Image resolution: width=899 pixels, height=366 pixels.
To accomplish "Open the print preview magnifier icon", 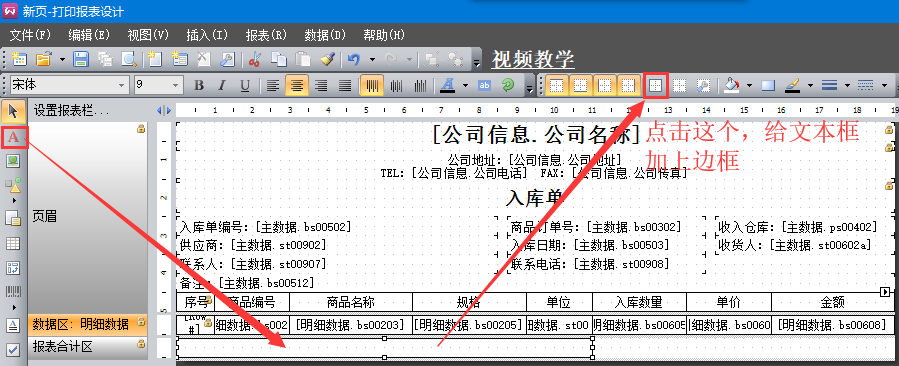I will (129, 59).
